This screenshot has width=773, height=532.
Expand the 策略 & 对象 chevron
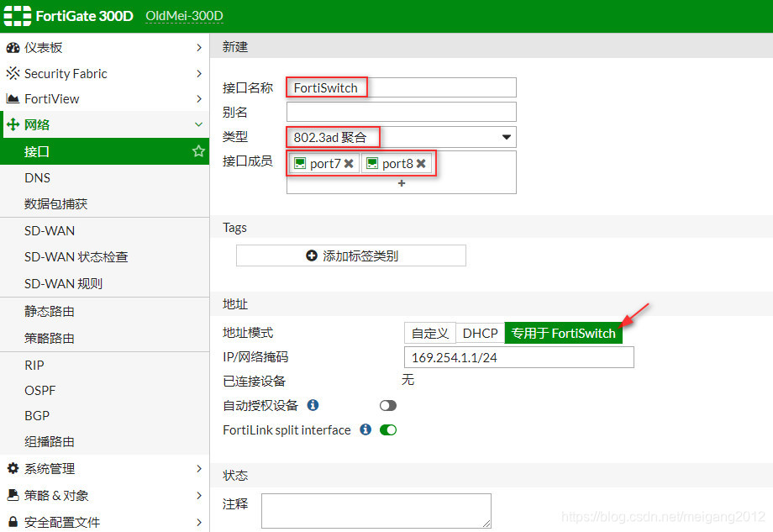pyautogui.click(x=198, y=495)
